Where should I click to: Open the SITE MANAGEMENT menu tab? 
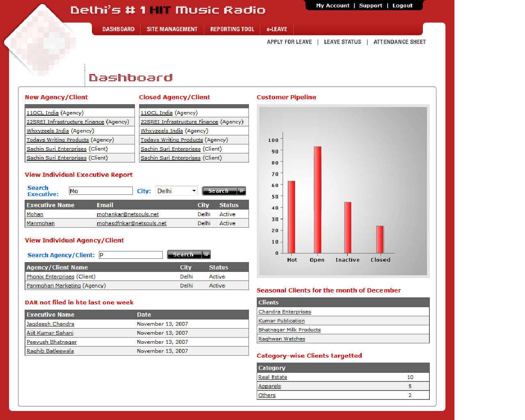point(172,29)
